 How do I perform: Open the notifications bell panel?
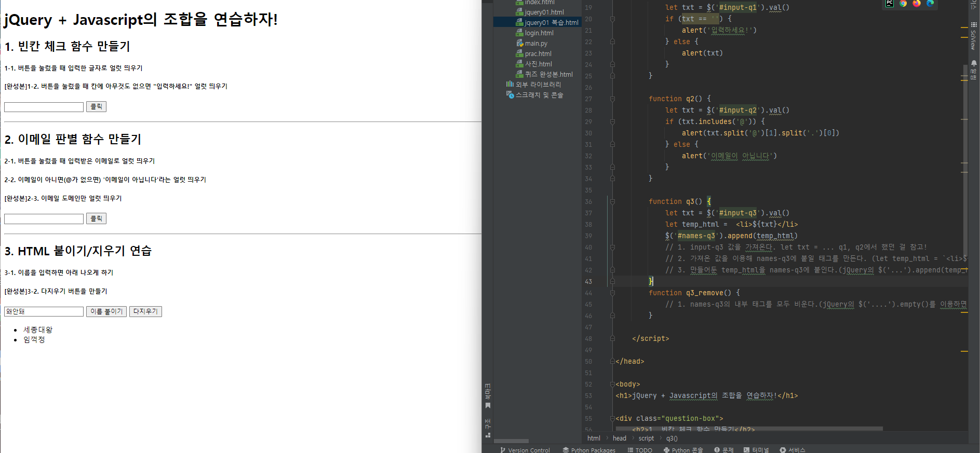click(974, 71)
